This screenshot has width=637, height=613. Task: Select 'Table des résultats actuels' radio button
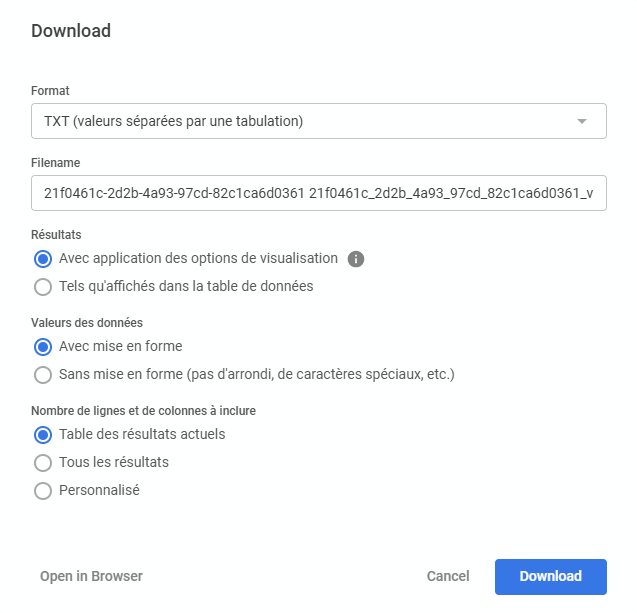click(43, 435)
